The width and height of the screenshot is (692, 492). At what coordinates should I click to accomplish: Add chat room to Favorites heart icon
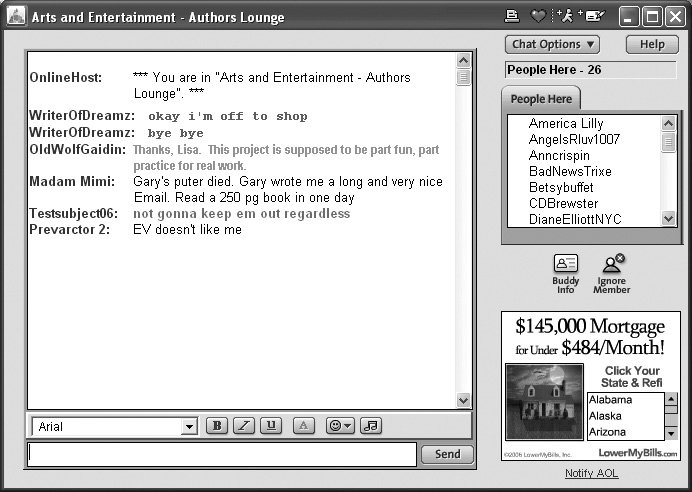click(x=538, y=16)
